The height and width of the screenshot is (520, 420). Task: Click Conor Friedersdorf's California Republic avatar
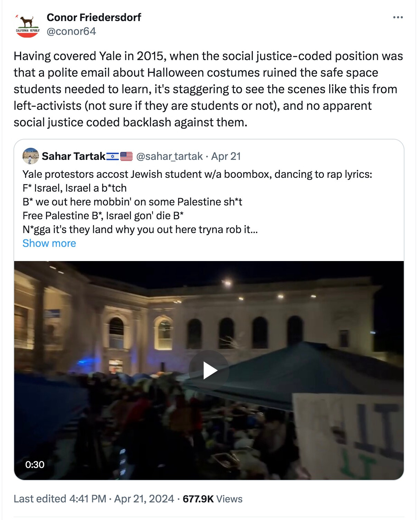(27, 25)
